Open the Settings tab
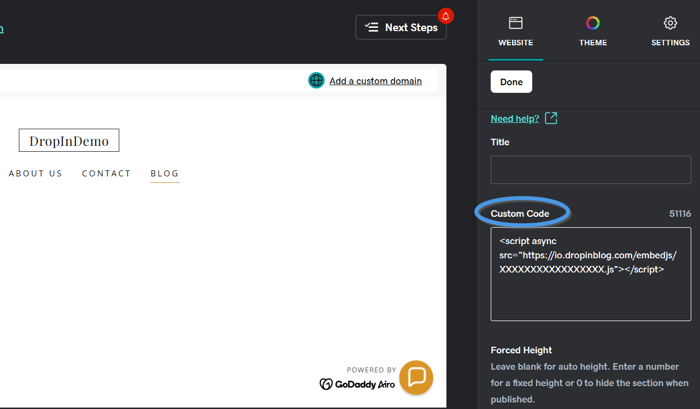Image resolution: width=700 pixels, height=409 pixels. [670, 31]
